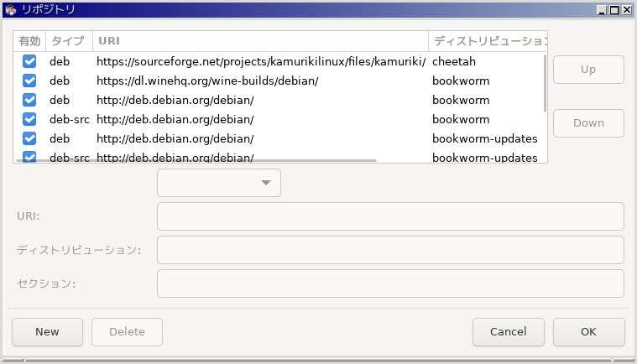Toggle checkbox for deb-src bookworm-updates repository
Screen dimensions: 637x364
point(29,157)
